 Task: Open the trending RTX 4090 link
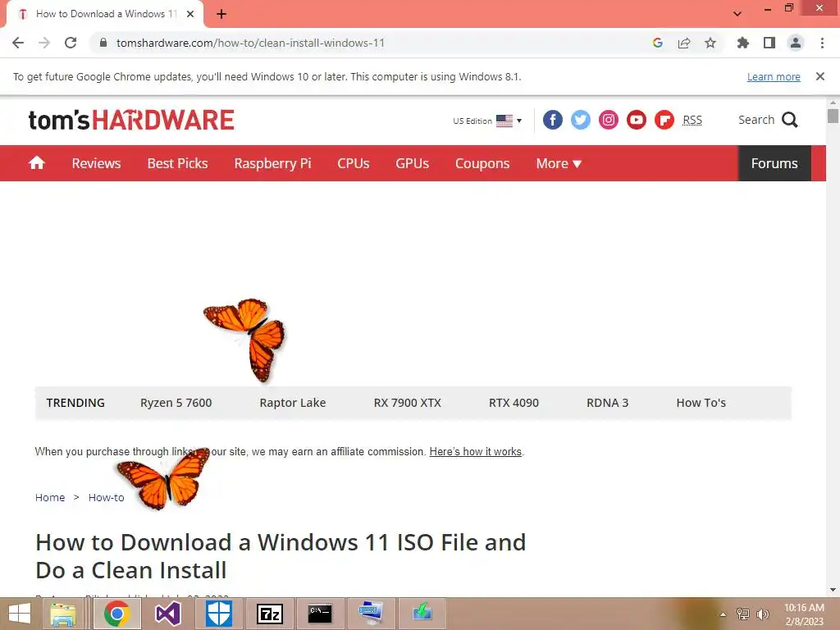pyautogui.click(x=514, y=403)
